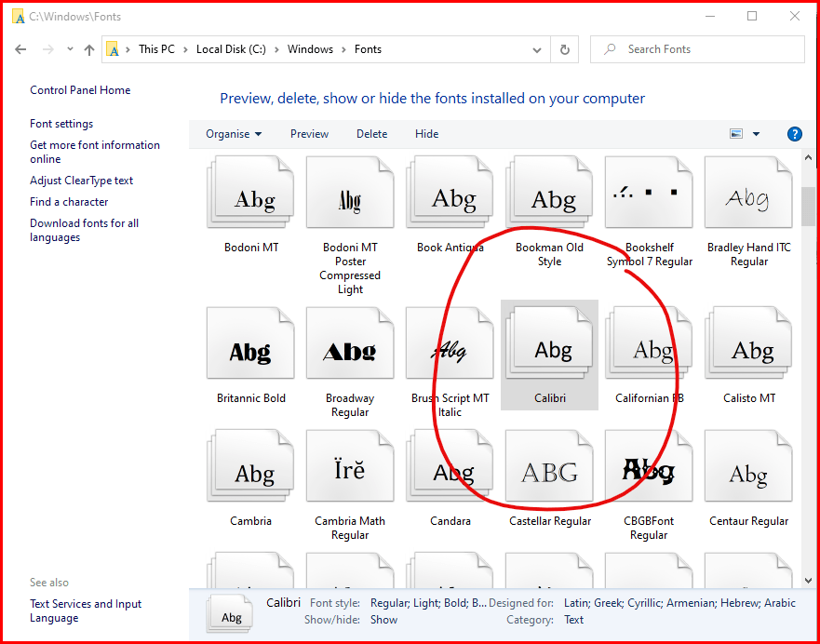Open the Find a character link
Image resolution: width=820 pixels, height=644 pixels.
tap(69, 202)
